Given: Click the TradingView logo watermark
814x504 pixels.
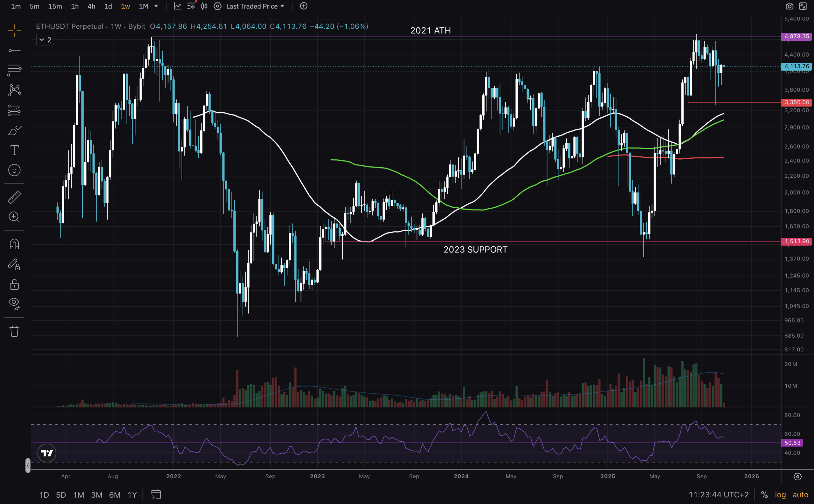Looking at the screenshot, I should tap(47, 453).
